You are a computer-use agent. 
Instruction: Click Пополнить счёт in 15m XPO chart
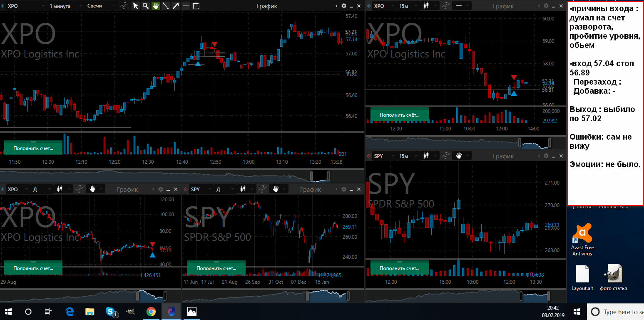pos(399,115)
